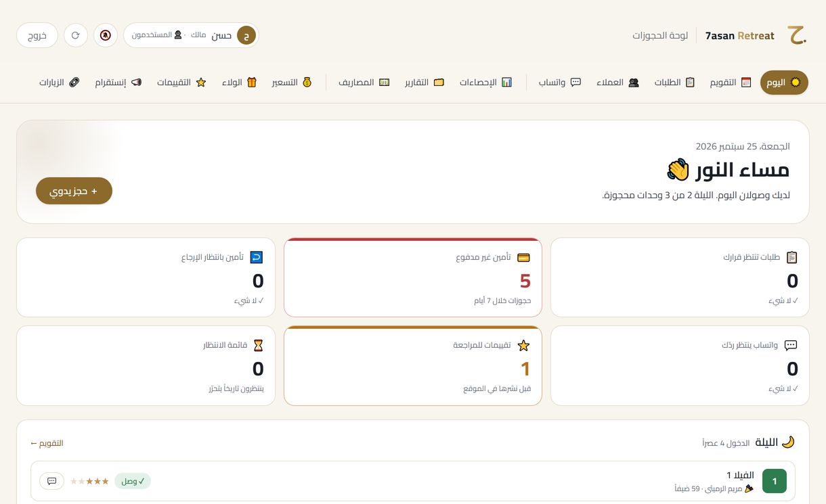This screenshot has width=826, height=504.
Task: Follow the التقويم ← link in tonight section
Action: coord(47,443)
